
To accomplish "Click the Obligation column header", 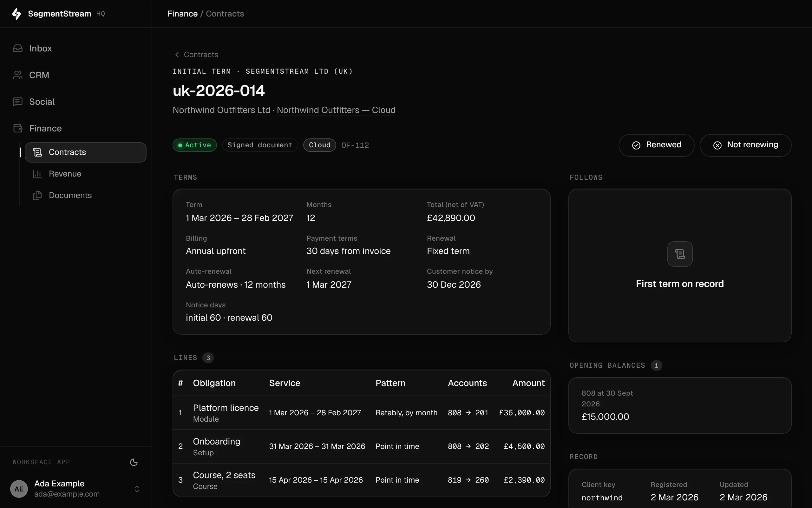I will tap(214, 383).
